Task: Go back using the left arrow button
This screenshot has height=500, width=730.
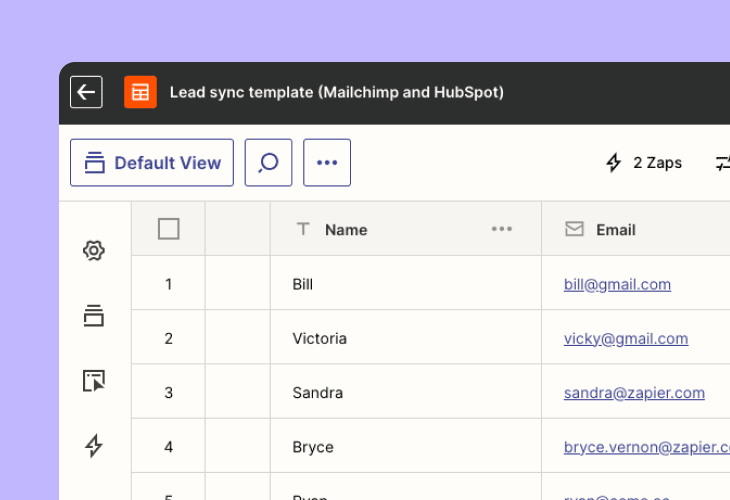Action: coord(86,92)
